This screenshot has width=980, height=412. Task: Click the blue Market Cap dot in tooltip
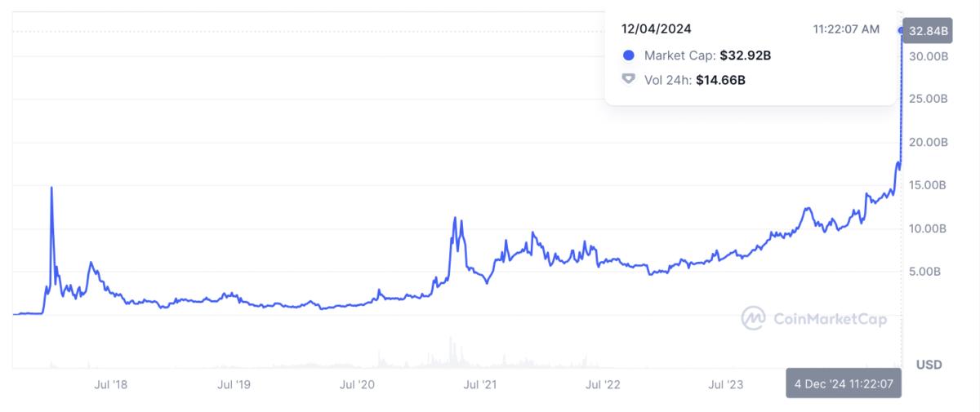point(628,55)
